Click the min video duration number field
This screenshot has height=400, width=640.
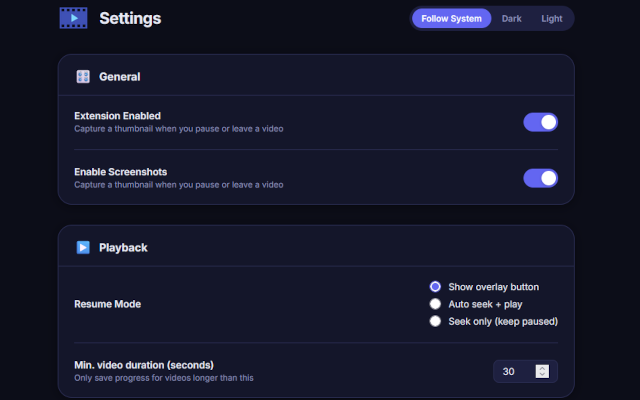525,371
